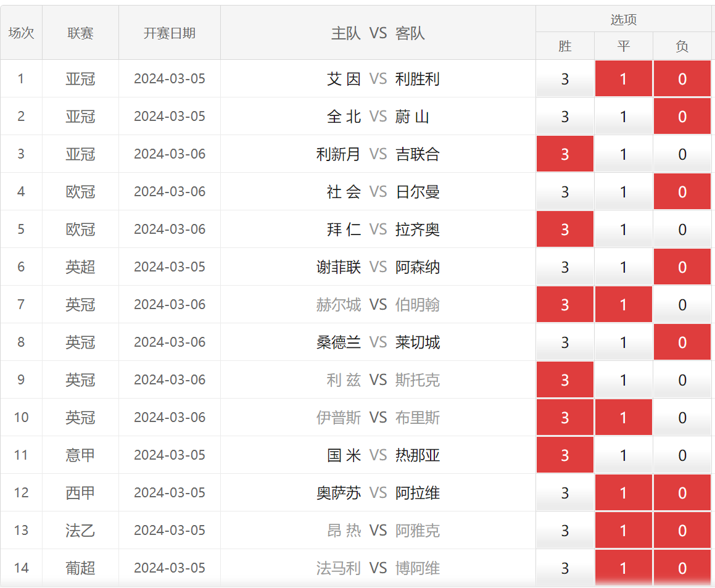Screen dimensions: 715x588
Task: Select win option 3 for 桑德兰 VS 莱切城
Action: (564, 342)
